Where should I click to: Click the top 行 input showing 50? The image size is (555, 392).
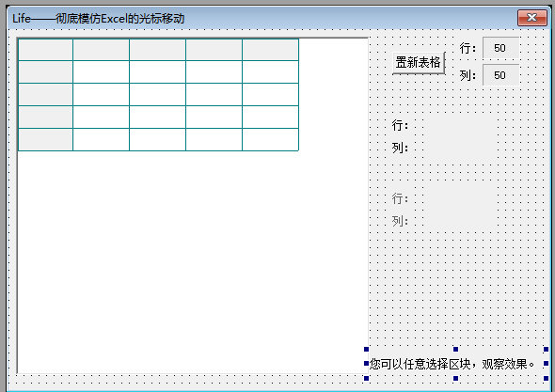tap(500, 48)
